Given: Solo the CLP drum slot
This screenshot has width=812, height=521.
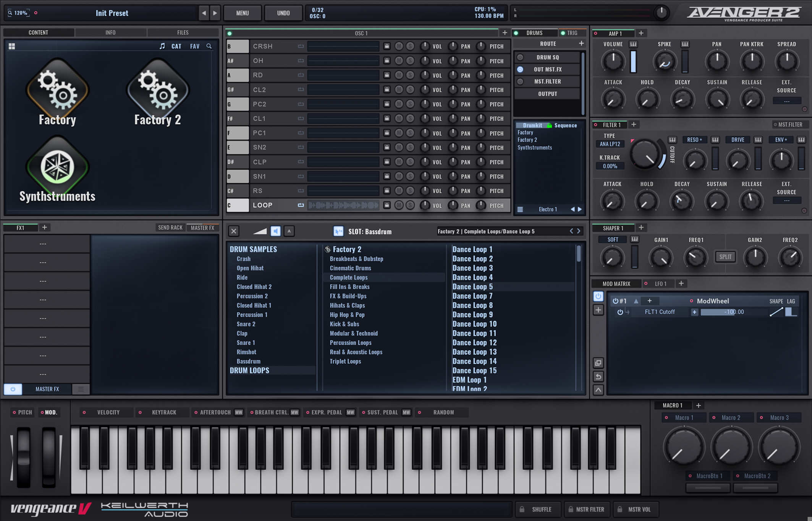Looking at the screenshot, I should (410, 162).
